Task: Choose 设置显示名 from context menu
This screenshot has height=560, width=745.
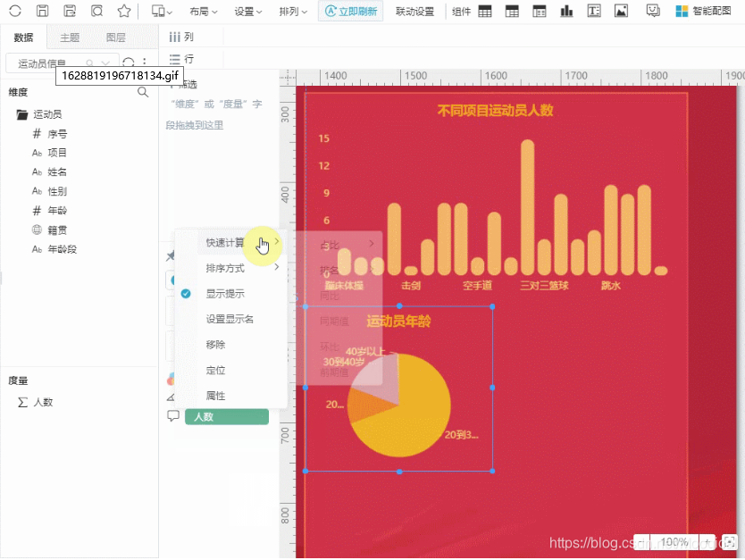Action: pos(230,319)
